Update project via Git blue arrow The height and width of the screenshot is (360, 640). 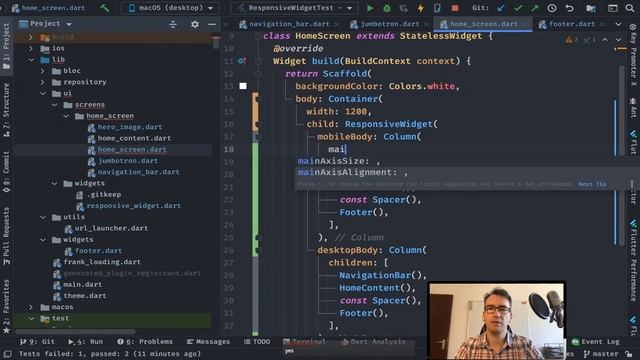[501, 8]
